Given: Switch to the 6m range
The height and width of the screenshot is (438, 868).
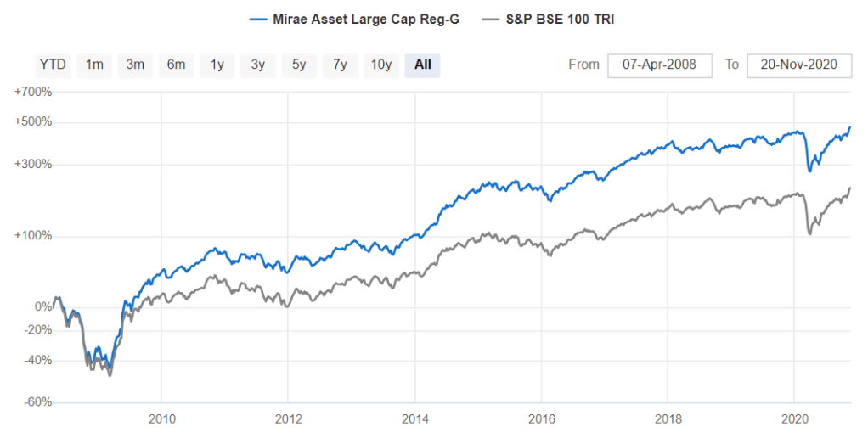Looking at the screenshot, I should click(x=176, y=65).
